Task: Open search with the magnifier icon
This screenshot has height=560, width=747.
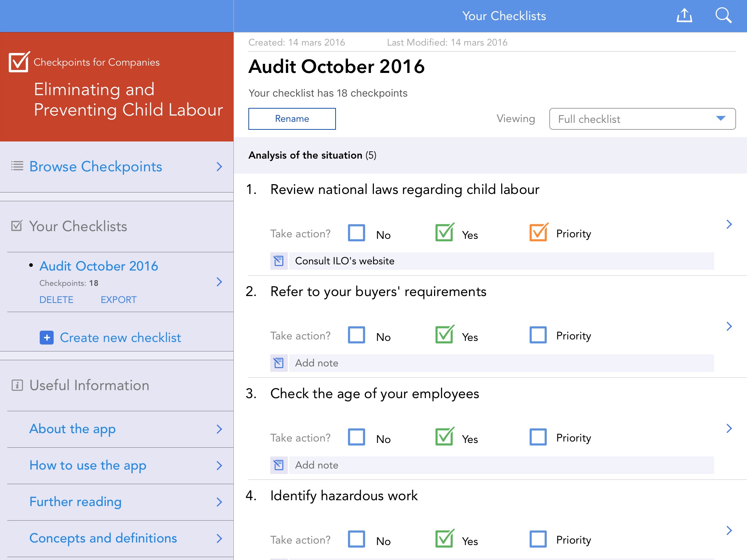Action: (723, 16)
